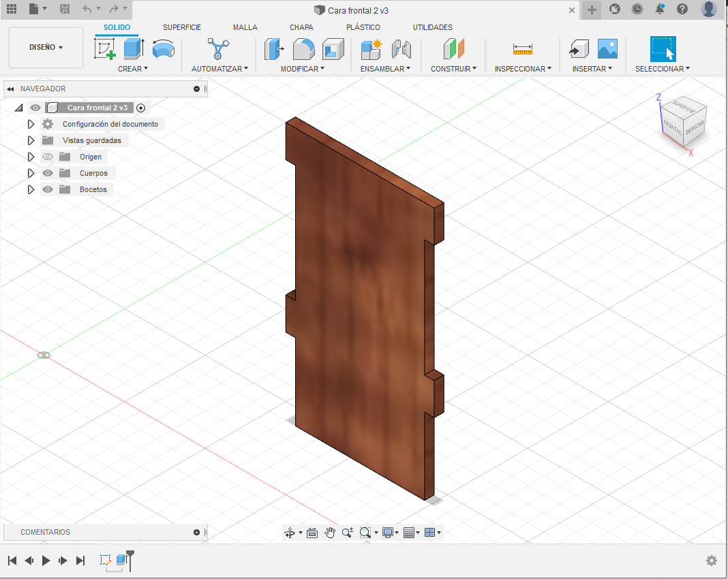Expand Vistas guardadas node
Image resolution: width=728 pixels, height=579 pixels.
(31, 140)
